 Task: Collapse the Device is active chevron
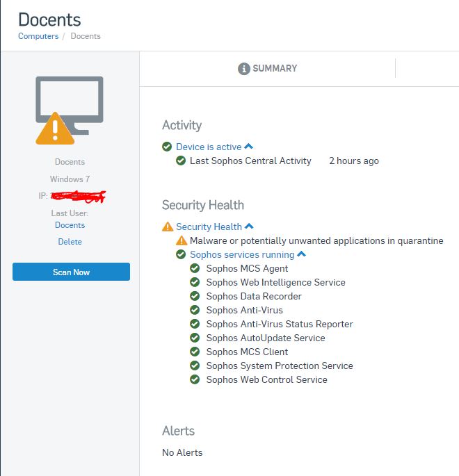[248, 147]
